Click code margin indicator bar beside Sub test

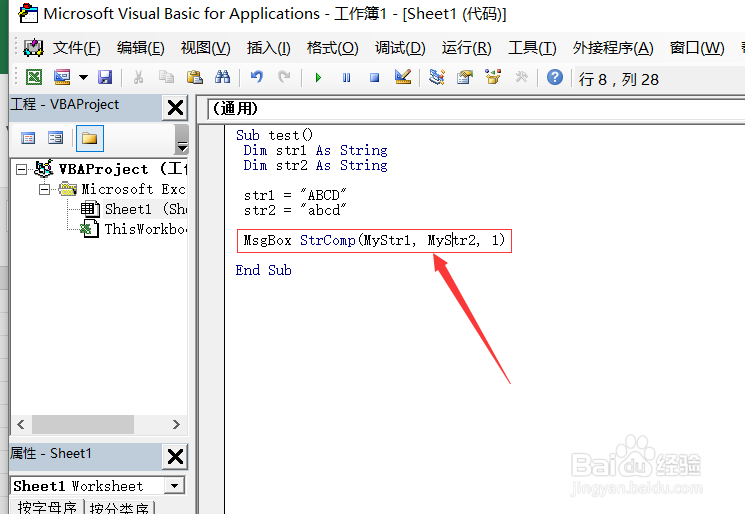(212, 135)
